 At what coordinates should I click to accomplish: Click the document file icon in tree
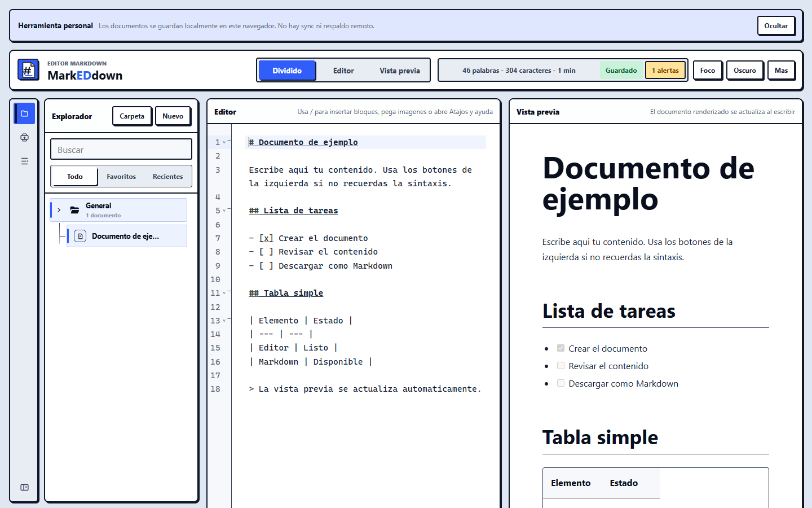pyautogui.click(x=80, y=236)
